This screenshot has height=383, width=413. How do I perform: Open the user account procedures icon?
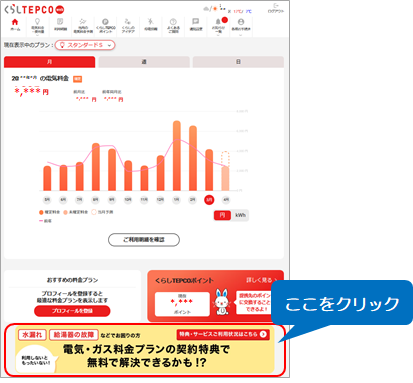coord(241,25)
